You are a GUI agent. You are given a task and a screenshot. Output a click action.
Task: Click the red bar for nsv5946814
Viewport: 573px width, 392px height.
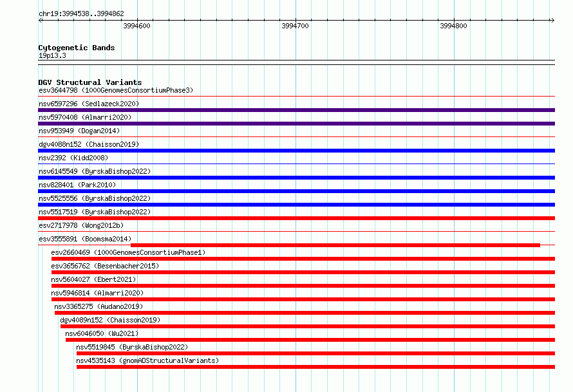303,299
